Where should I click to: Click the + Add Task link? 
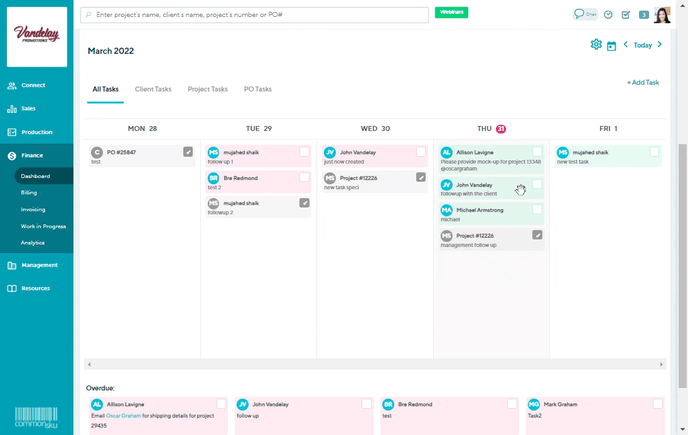tap(643, 82)
